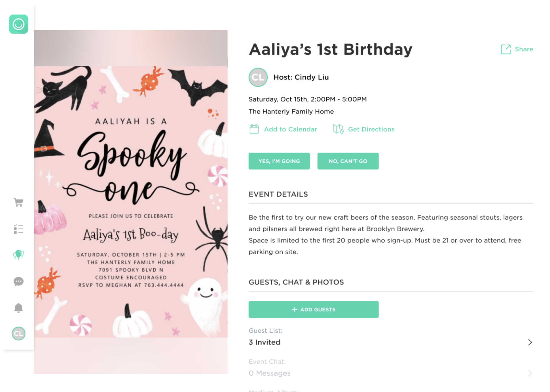Viewport: 550px width, 392px height.
Task: Decline with No, Can't Go button
Action: 348,161
